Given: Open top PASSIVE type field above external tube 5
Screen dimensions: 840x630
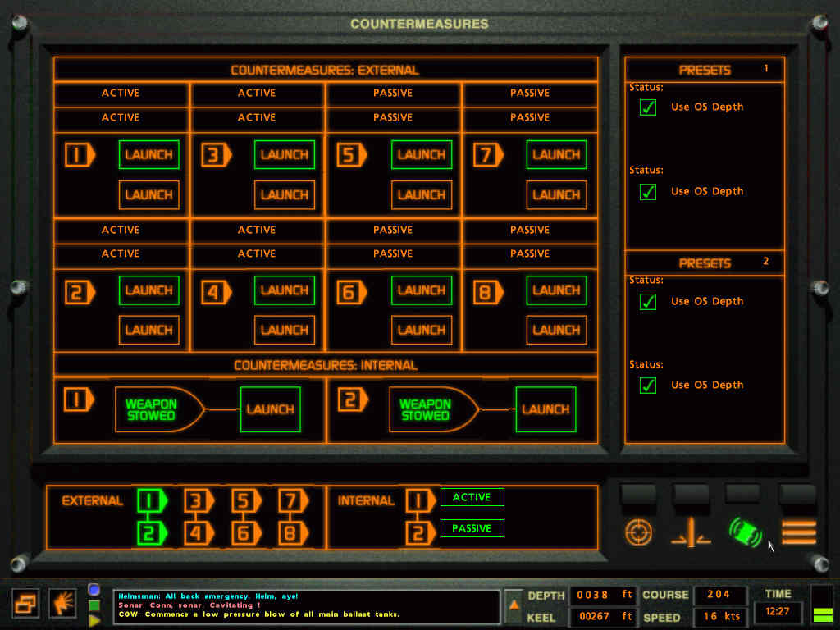Looking at the screenshot, I should tap(393, 94).
